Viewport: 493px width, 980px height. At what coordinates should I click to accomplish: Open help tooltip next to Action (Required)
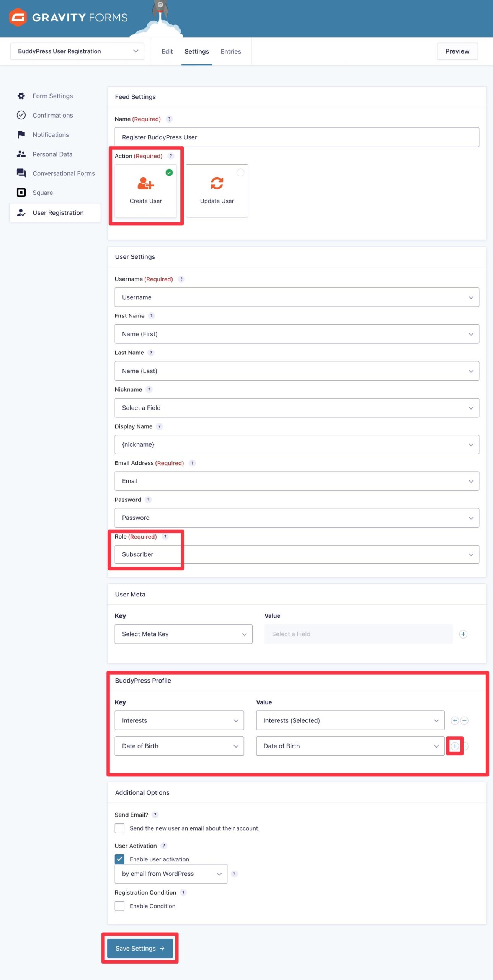coord(171,156)
